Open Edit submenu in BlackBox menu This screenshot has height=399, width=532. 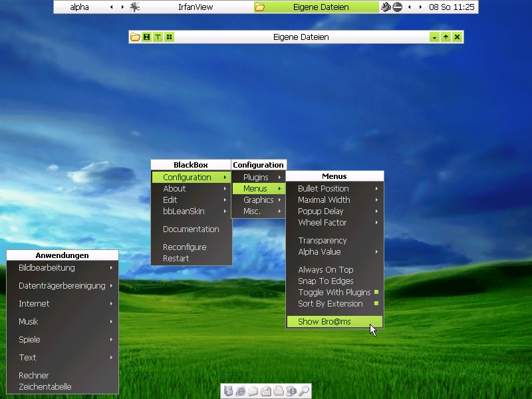pos(192,200)
